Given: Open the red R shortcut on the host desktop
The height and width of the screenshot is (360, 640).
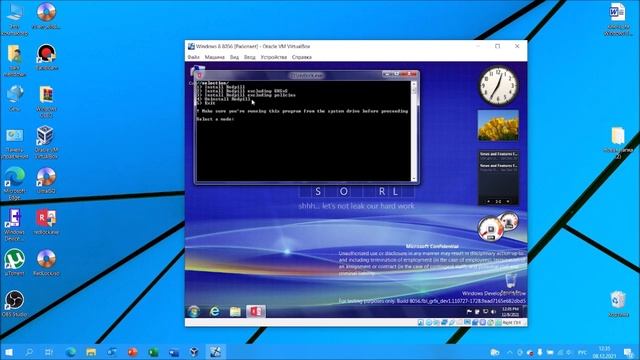Looking at the screenshot, I should click(x=46, y=221).
